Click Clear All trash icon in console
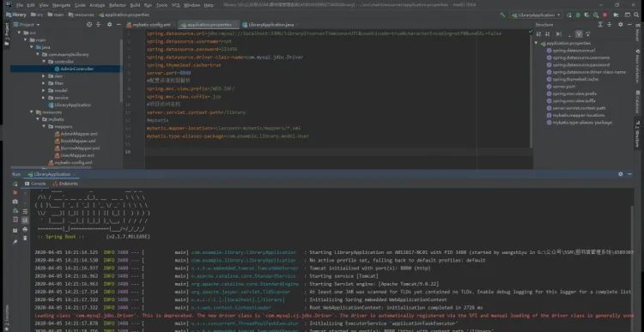This screenshot has width=644, height=332. (x=25, y=238)
